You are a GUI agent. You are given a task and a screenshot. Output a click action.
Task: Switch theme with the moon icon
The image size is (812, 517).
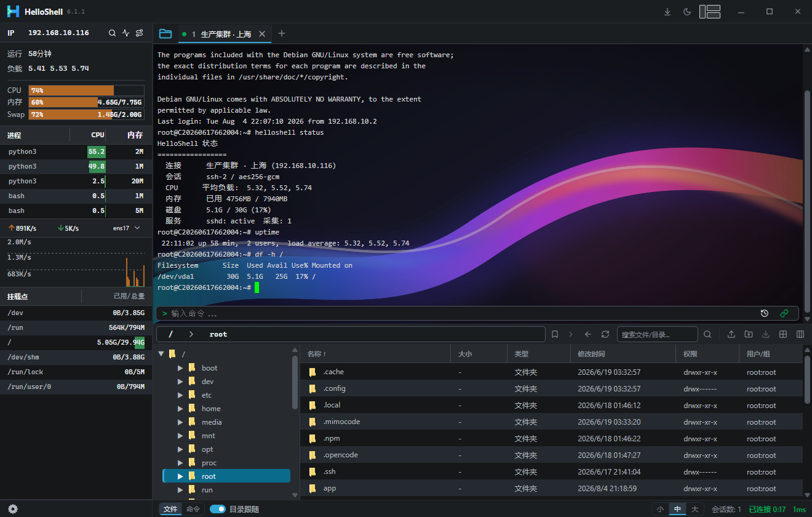(x=687, y=12)
